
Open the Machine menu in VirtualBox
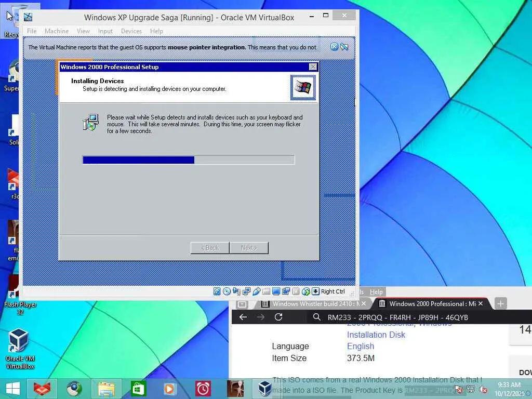[x=57, y=31]
